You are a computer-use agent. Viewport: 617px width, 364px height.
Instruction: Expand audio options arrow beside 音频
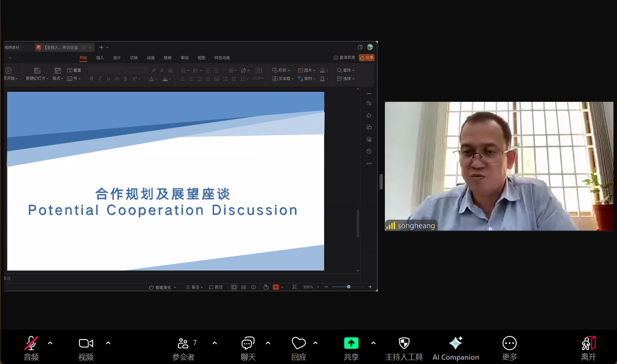tap(50, 343)
